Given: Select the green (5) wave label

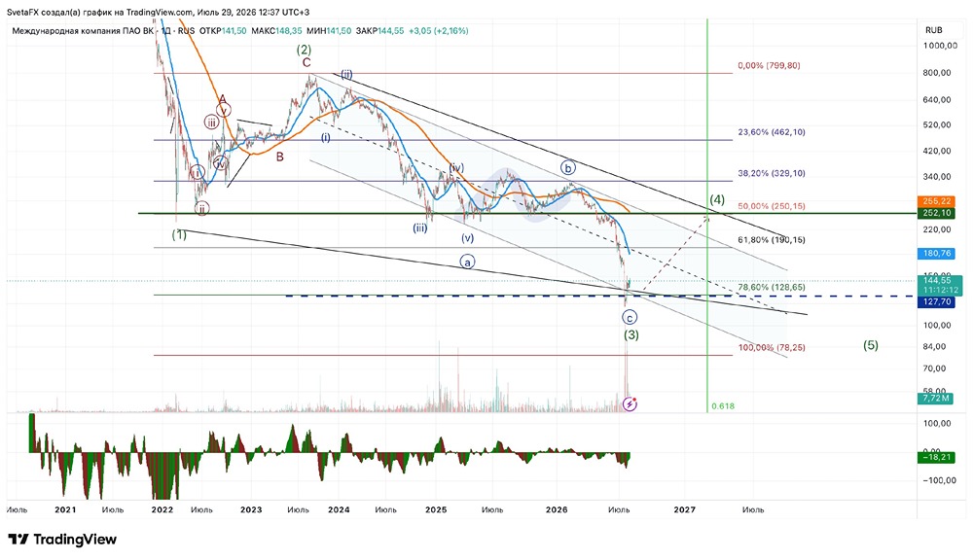Looking at the screenshot, I should tap(871, 345).
